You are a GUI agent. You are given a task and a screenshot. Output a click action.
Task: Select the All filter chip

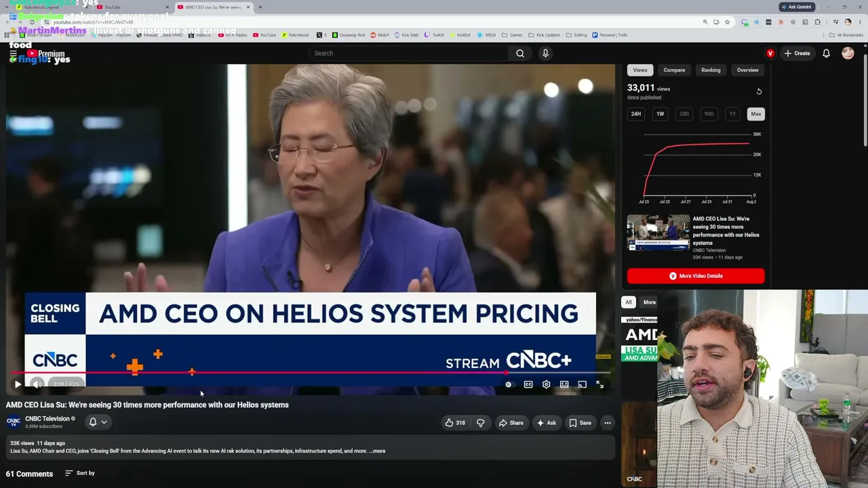tap(629, 302)
